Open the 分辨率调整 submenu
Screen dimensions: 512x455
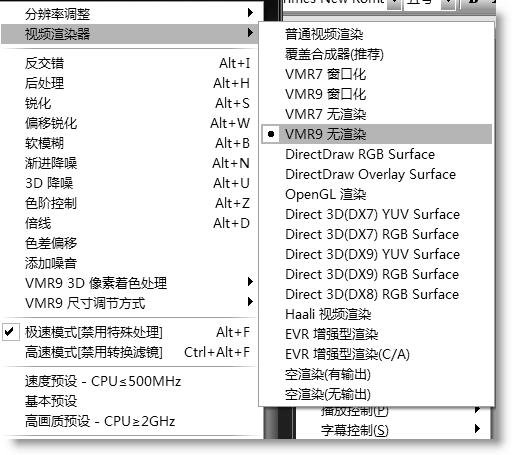(x=130, y=14)
